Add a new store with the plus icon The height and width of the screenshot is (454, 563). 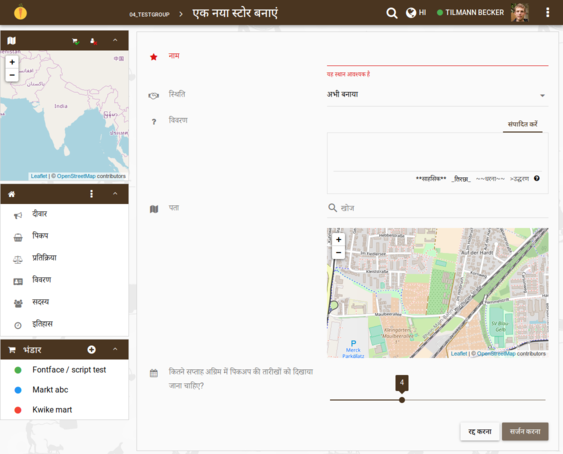click(x=92, y=349)
